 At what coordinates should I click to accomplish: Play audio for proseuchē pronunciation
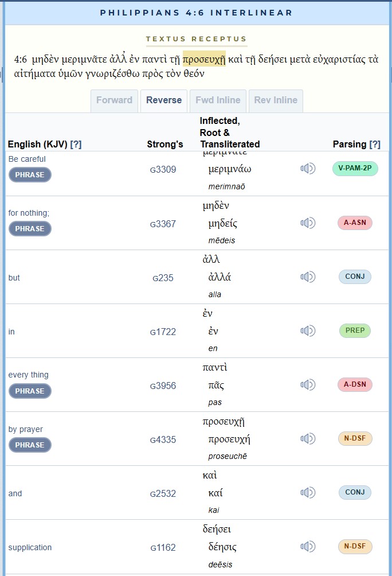pos(308,438)
